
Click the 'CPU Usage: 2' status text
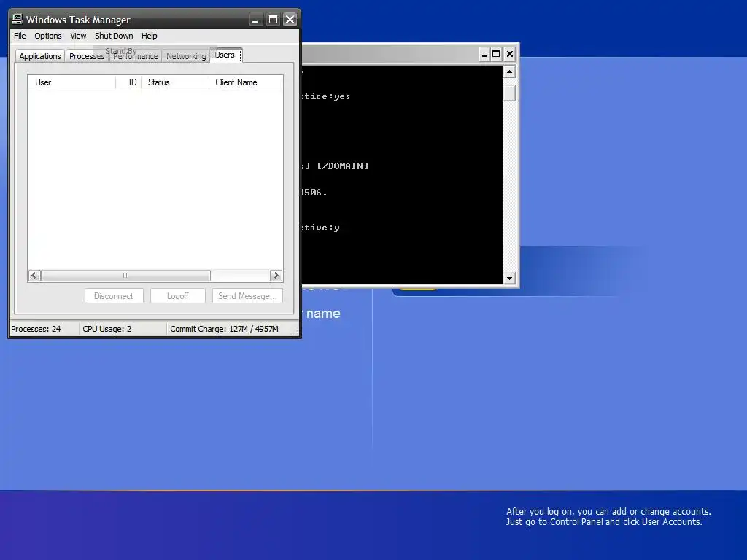pyautogui.click(x=107, y=329)
